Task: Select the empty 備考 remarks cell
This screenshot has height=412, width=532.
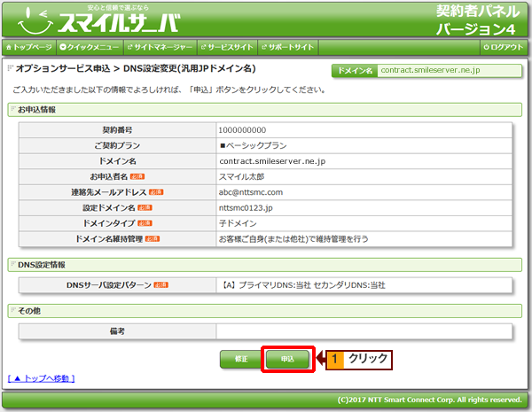Action: pos(364,331)
